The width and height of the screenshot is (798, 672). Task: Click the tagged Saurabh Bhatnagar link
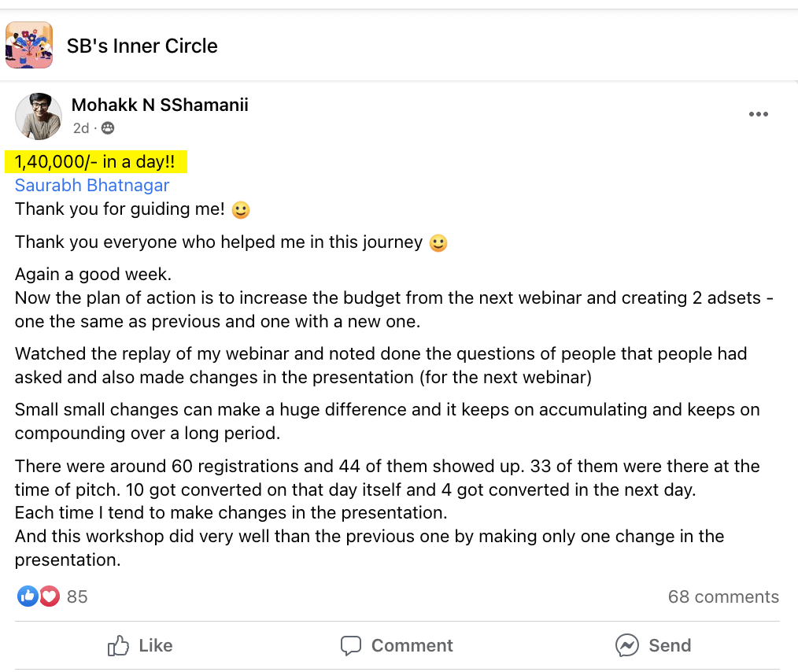point(92,186)
